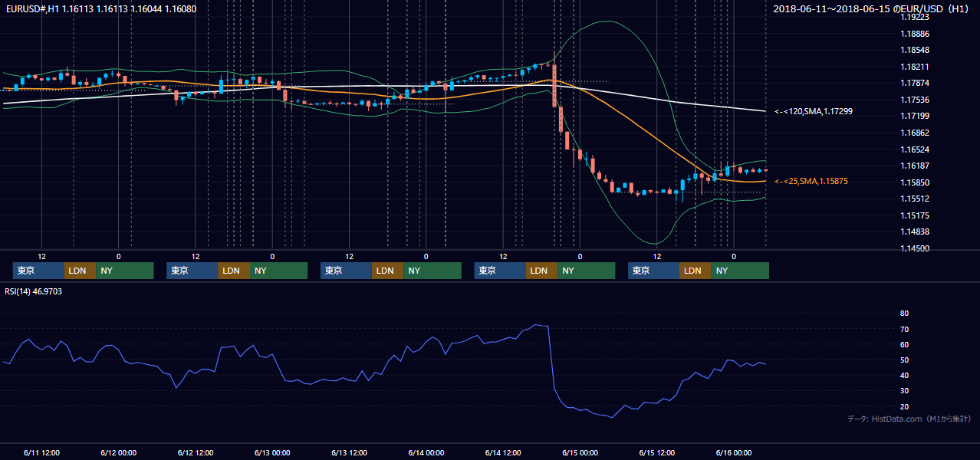Click the 6/15 12:00 date label

point(657,453)
